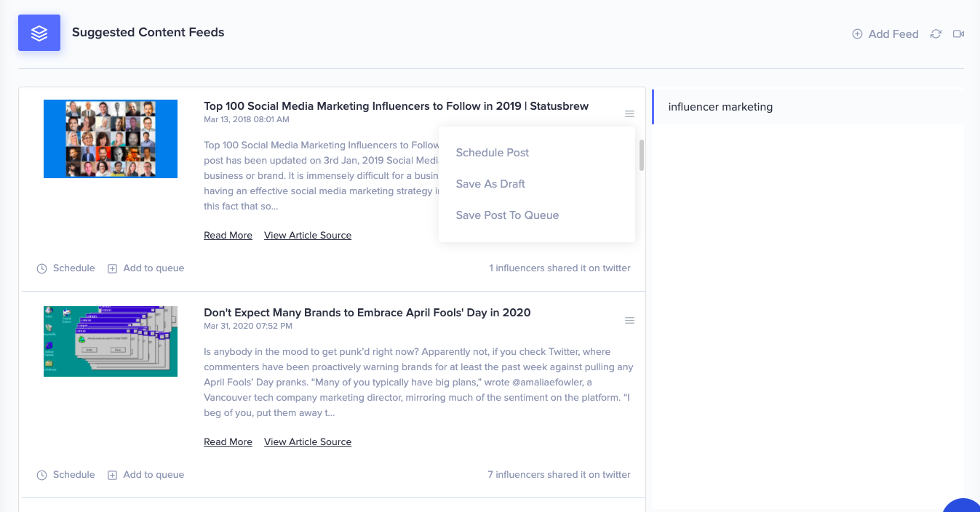Click Add to queue under Statusbrew article
980x512 pixels.
[x=146, y=268]
